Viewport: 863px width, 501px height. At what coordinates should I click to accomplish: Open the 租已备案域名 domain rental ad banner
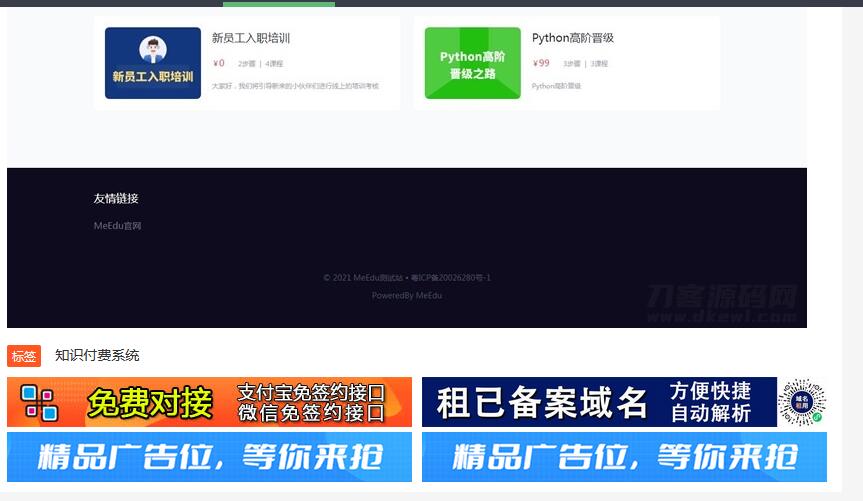click(624, 402)
